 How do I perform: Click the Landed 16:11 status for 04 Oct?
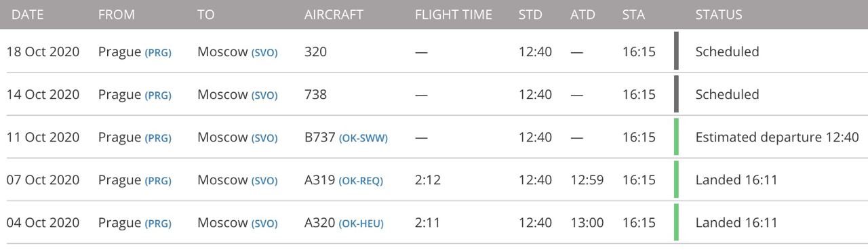point(736,223)
